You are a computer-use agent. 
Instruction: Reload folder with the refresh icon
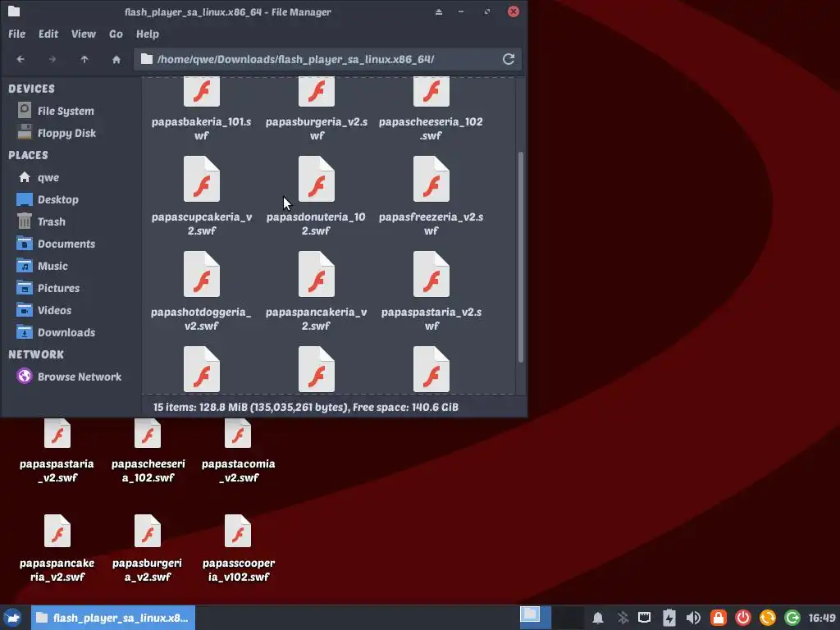pos(509,59)
